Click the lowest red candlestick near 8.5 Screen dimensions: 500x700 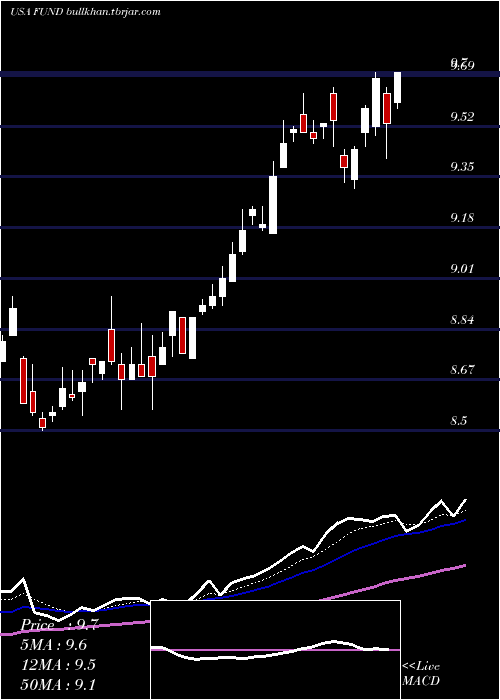pyautogui.click(x=42, y=423)
